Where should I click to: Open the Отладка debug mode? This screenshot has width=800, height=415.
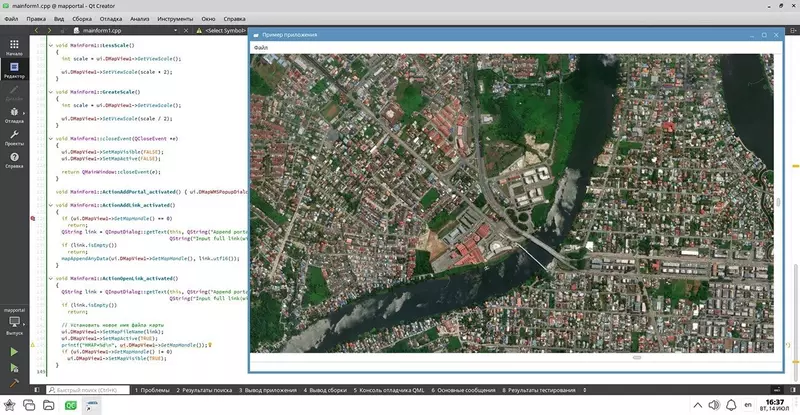pos(14,115)
